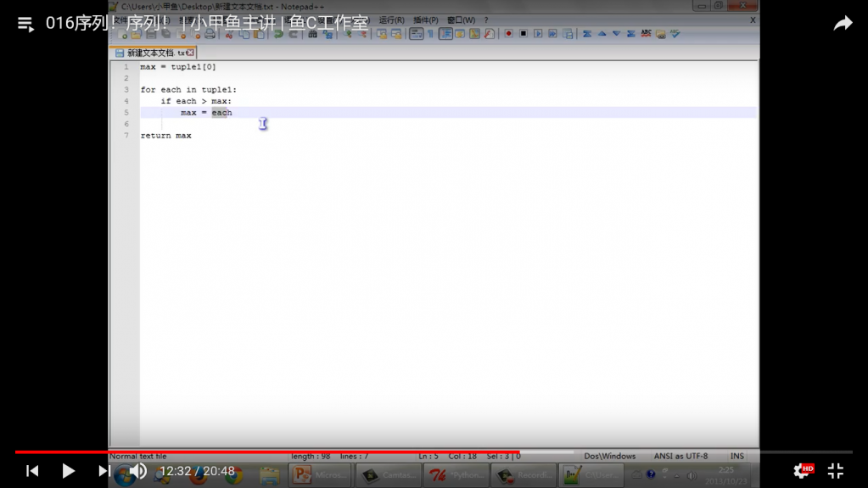Click the Redo arrow icon
The height and width of the screenshot is (488, 868).
click(x=294, y=34)
